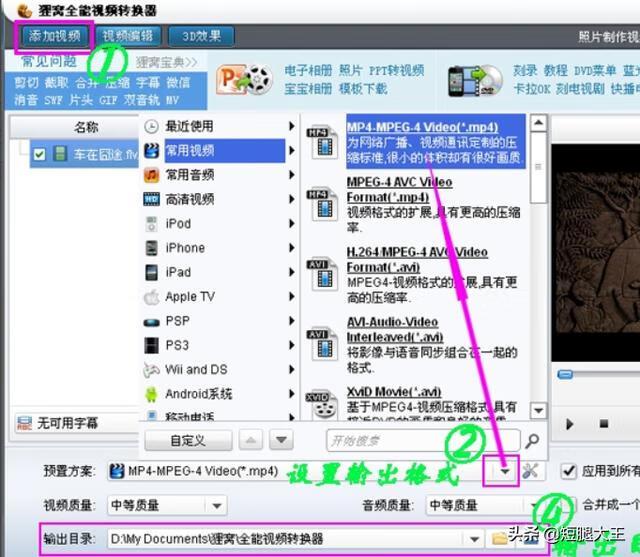Click the PPT to video converter icon
640x557 pixels.
point(244,79)
